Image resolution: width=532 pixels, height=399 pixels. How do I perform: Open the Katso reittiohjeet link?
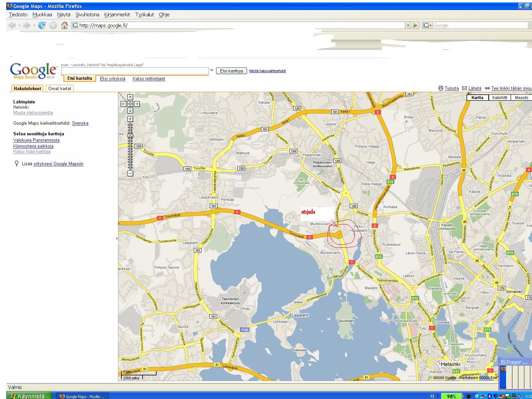click(x=149, y=79)
